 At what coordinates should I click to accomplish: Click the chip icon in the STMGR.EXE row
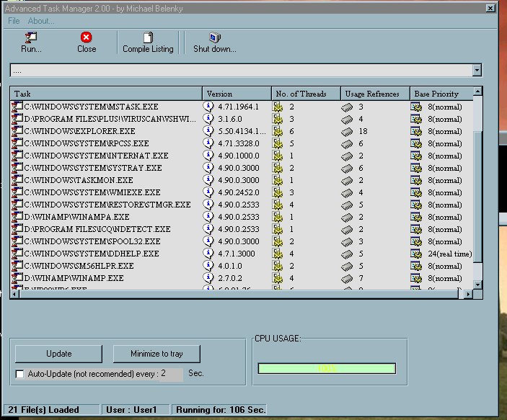(x=347, y=205)
